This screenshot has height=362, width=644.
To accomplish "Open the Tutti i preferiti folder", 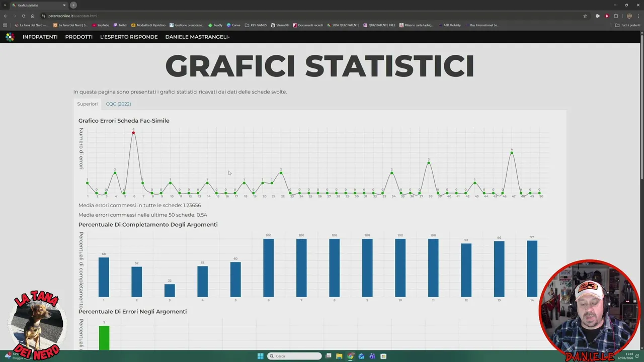I will click(x=627, y=25).
